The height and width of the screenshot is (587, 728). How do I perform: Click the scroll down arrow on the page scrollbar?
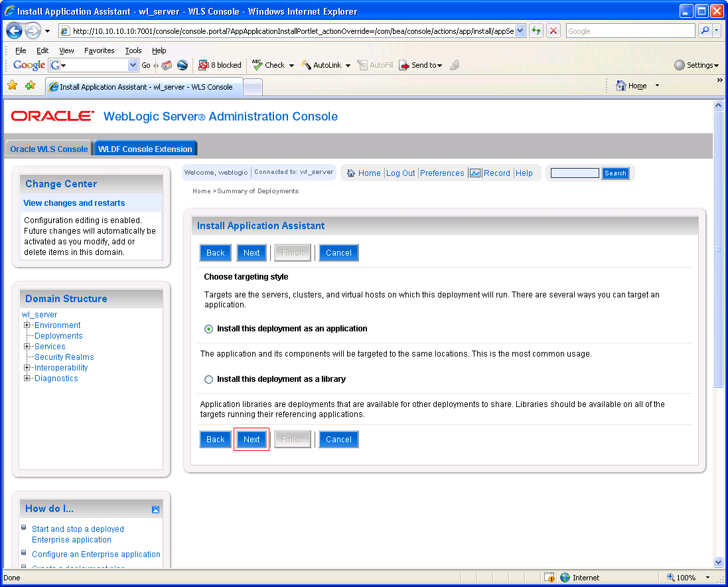[x=718, y=562]
